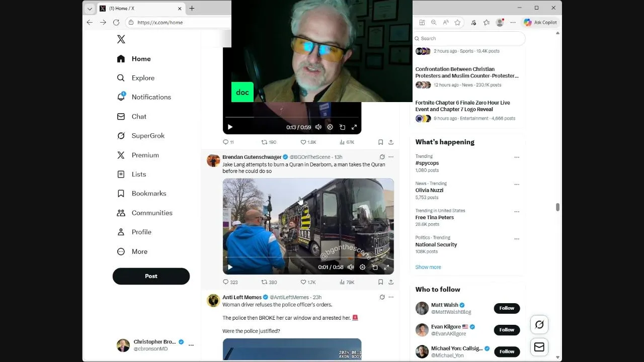This screenshot has width=644, height=362.
Task: Like Brendan's post with 1.7K likes
Action: coord(308,283)
